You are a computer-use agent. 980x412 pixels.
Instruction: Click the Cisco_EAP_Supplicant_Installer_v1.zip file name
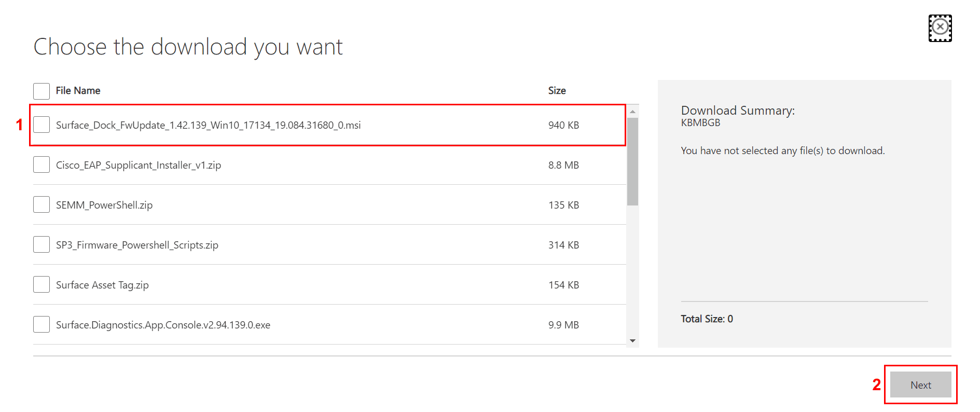(x=139, y=165)
